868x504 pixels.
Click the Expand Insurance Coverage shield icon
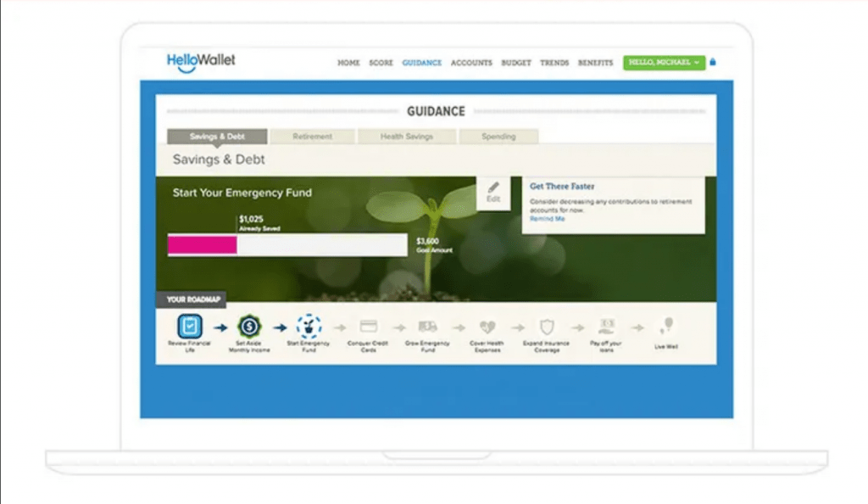[547, 326]
